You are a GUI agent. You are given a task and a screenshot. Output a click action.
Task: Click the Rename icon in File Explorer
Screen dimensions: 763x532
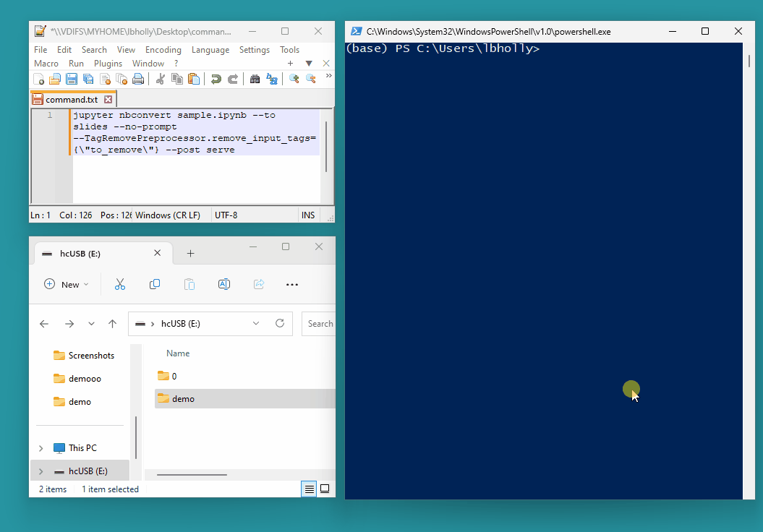point(224,284)
